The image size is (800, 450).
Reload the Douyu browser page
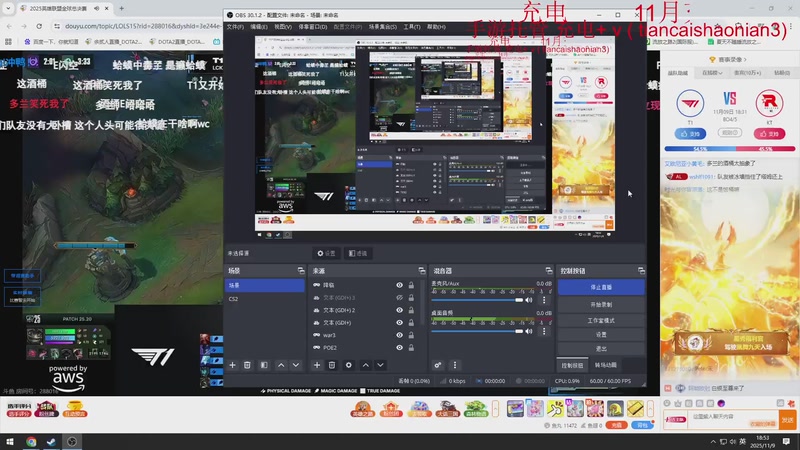click(x=39, y=26)
